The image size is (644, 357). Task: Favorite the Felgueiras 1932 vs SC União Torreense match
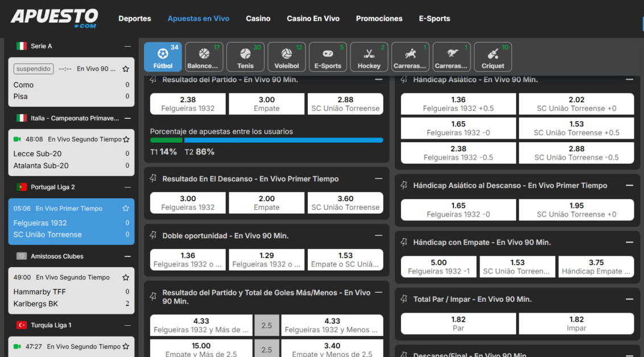pyautogui.click(x=126, y=209)
